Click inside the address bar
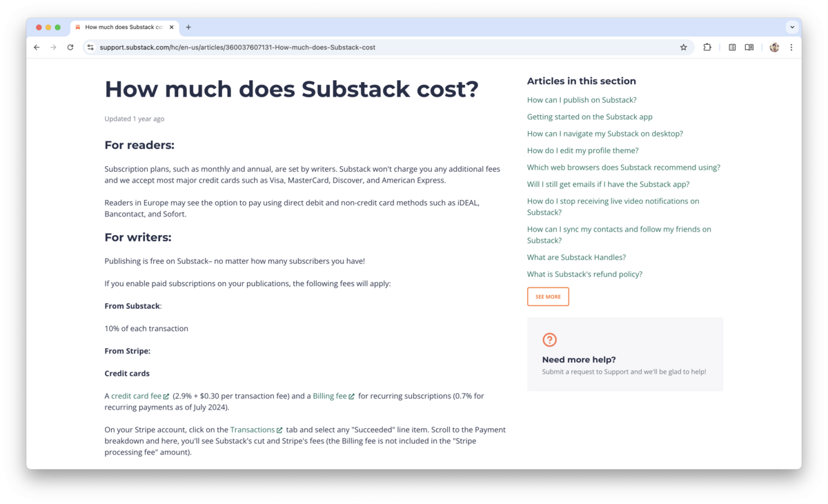828x504 pixels. click(x=276, y=47)
